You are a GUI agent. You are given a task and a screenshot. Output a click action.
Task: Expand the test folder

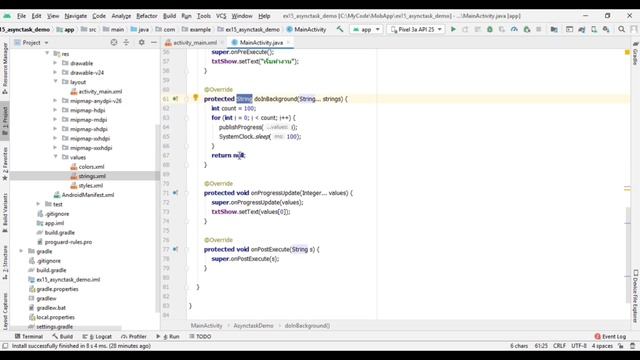coord(38,204)
